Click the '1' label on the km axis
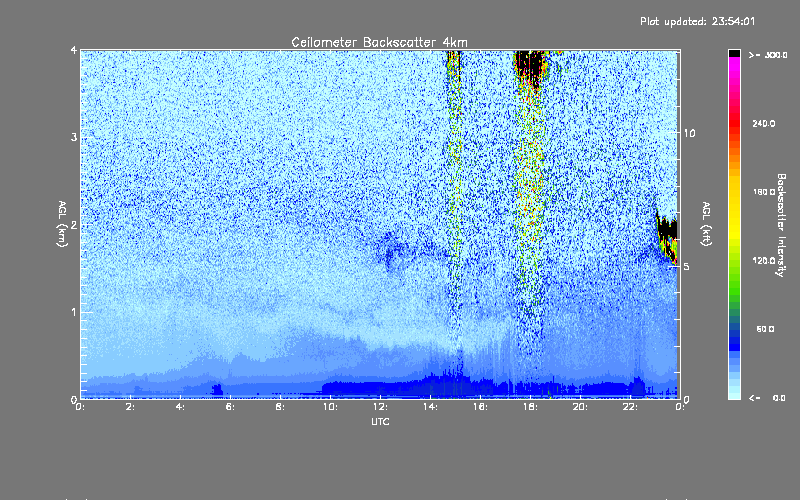800x500 pixels. click(74, 312)
